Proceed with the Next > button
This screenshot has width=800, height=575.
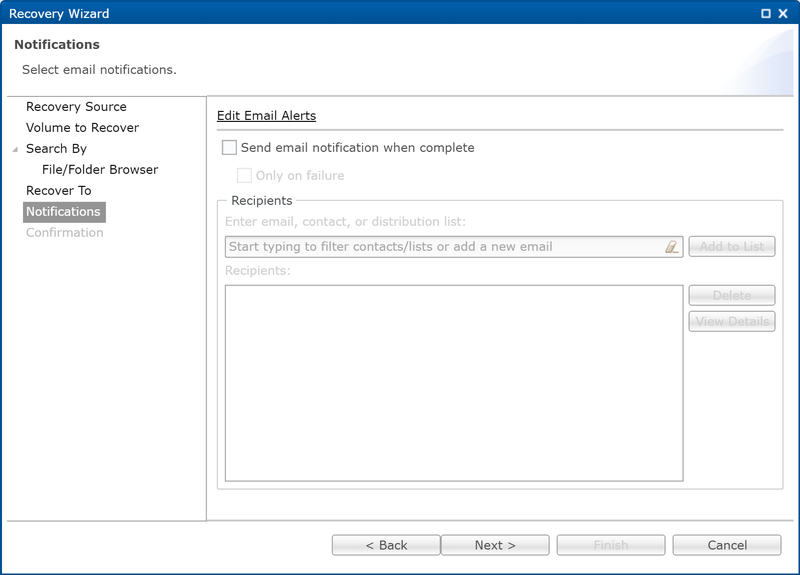tap(495, 545)
